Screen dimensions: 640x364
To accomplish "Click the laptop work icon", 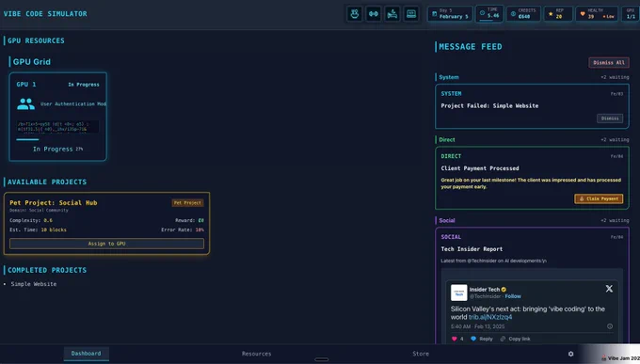I will tap(411, 14).
